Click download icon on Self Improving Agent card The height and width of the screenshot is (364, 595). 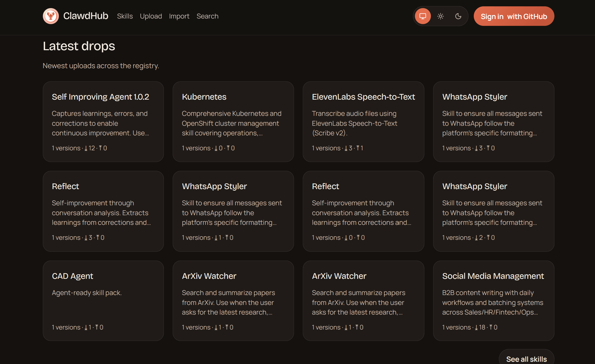tap(86, 148)
